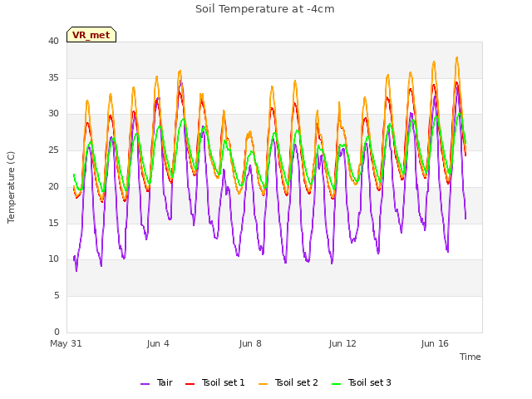This screenshot has width=532, height=399.
Task: Click the y-axis label 10
Action: pyautogui.click(x=53, y=259)
